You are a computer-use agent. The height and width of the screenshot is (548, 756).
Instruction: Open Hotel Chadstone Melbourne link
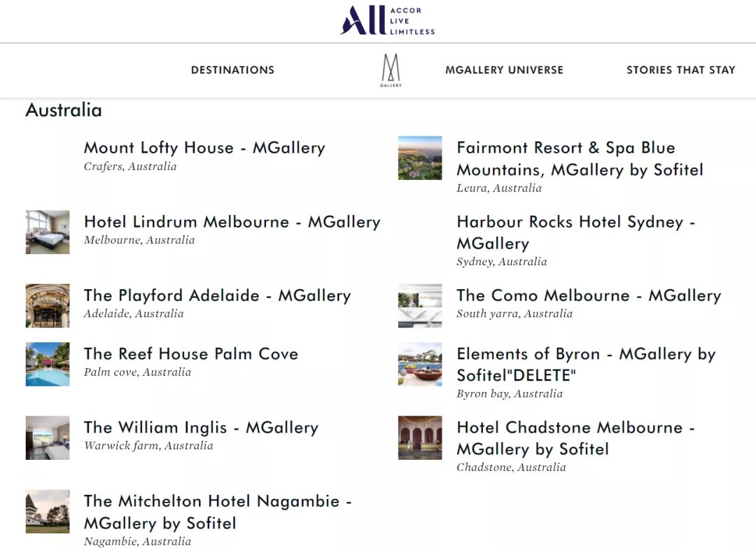tap(575, 438)
